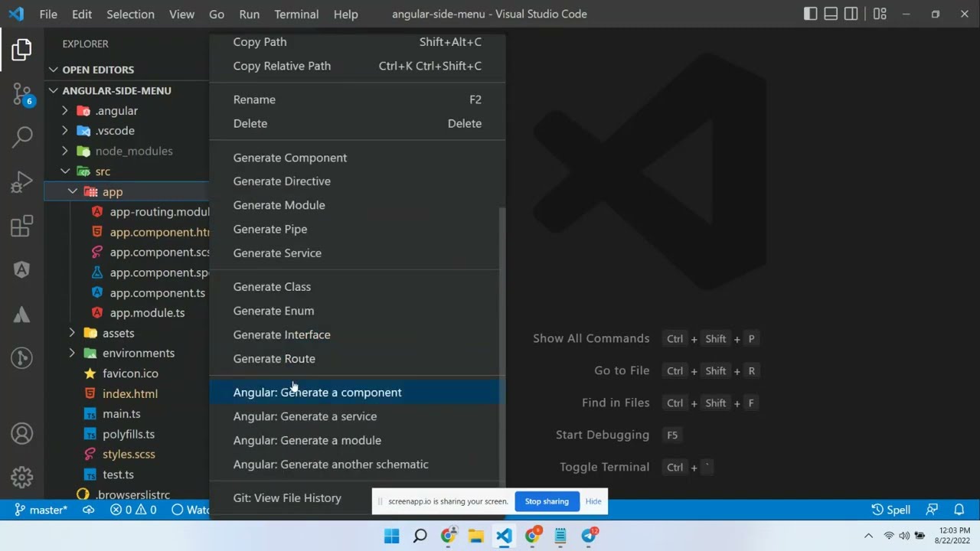Open Run and Debug view
The image size is (980, 551).
tap(21, 182)
